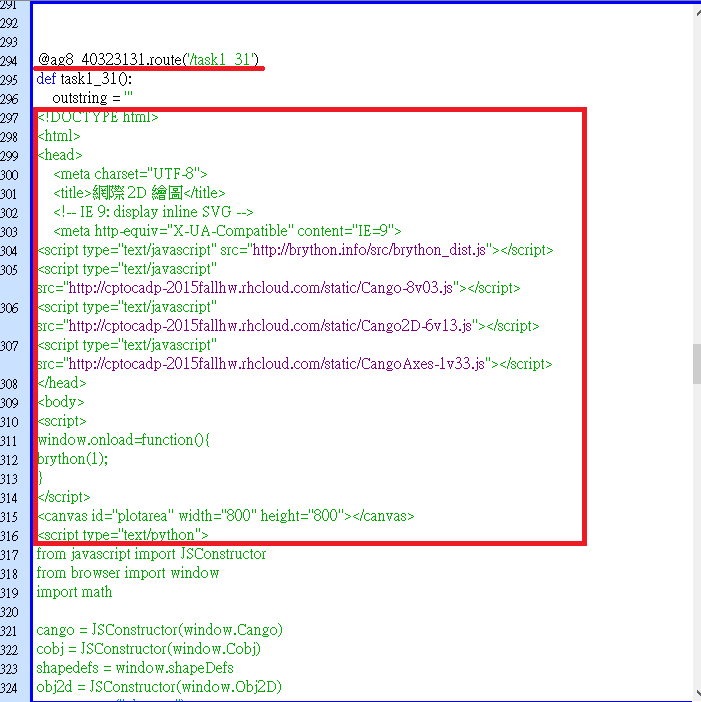The height and width of the screenshot is (702, 701).
Task: Click the '</script>' line 314
Action: 64,497
